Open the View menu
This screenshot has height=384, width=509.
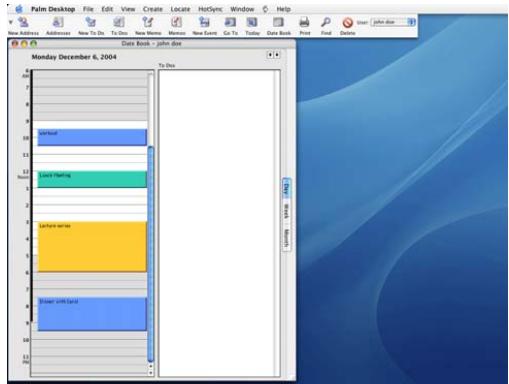pos(128,9)
